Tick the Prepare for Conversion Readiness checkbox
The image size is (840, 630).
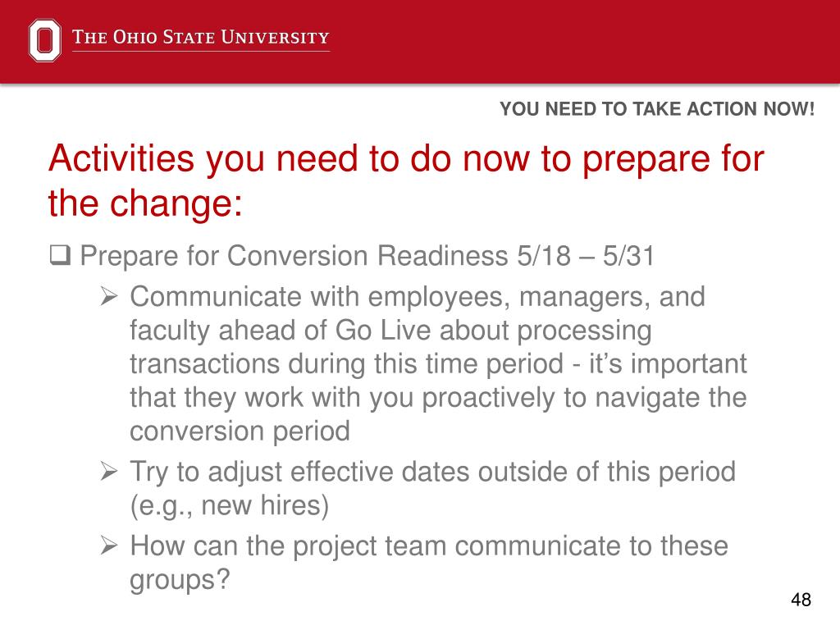60,256
